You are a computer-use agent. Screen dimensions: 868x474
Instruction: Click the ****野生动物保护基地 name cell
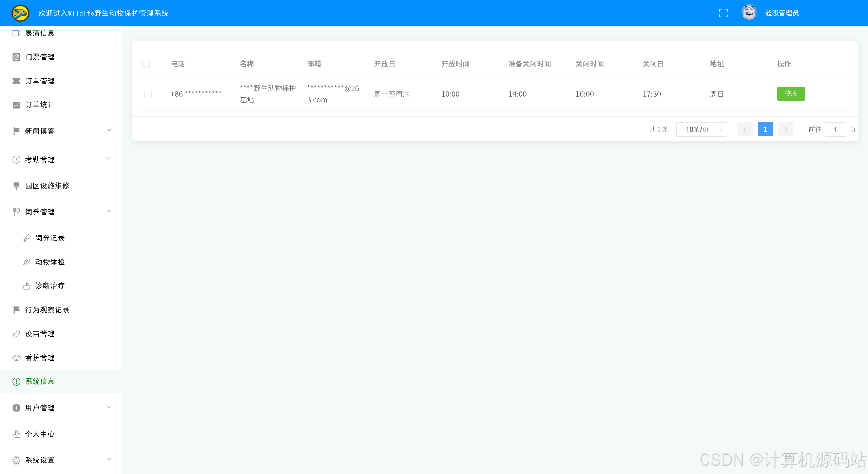[x=268, y=94]
